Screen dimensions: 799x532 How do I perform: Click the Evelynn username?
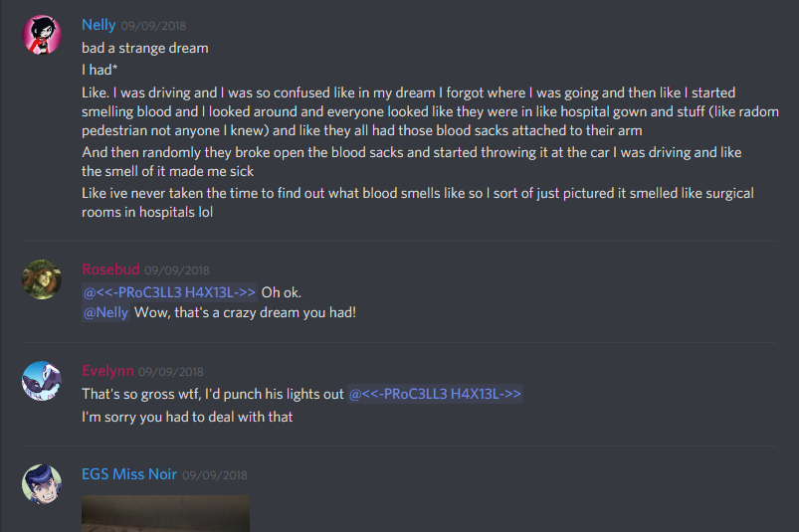click(x=107, y=371)
